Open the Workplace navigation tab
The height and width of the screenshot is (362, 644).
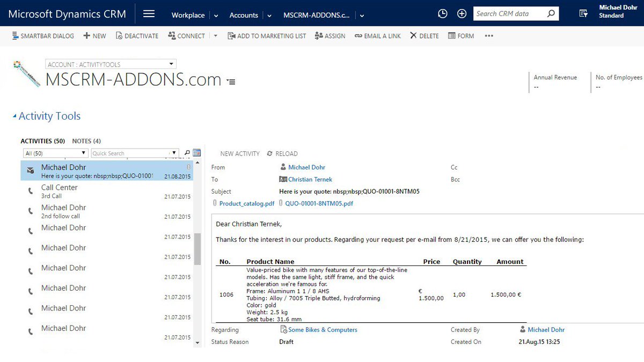coord(188,15)
